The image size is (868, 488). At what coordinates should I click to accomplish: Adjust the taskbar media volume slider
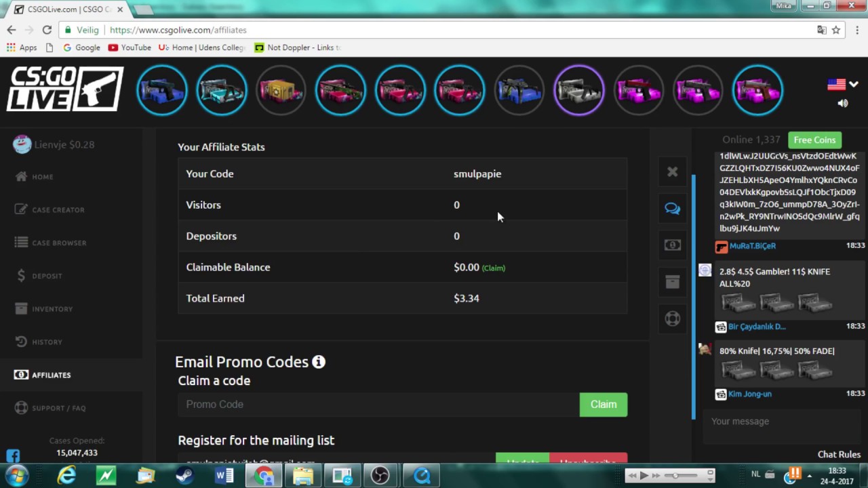[x=682, y=475]
